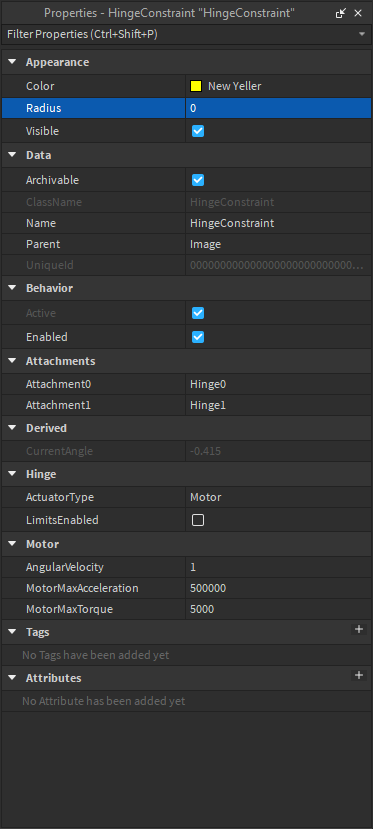Collapse the Hinge section arrow

point(12,474)
